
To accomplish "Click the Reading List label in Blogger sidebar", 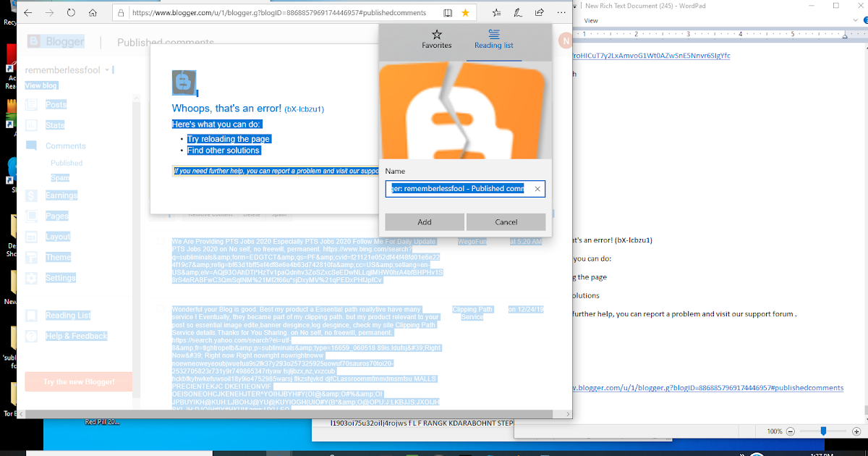I will pos(68,316).
